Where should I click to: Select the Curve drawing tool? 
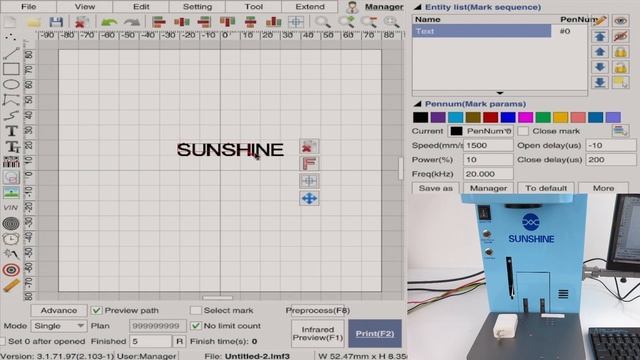(11, 116)
